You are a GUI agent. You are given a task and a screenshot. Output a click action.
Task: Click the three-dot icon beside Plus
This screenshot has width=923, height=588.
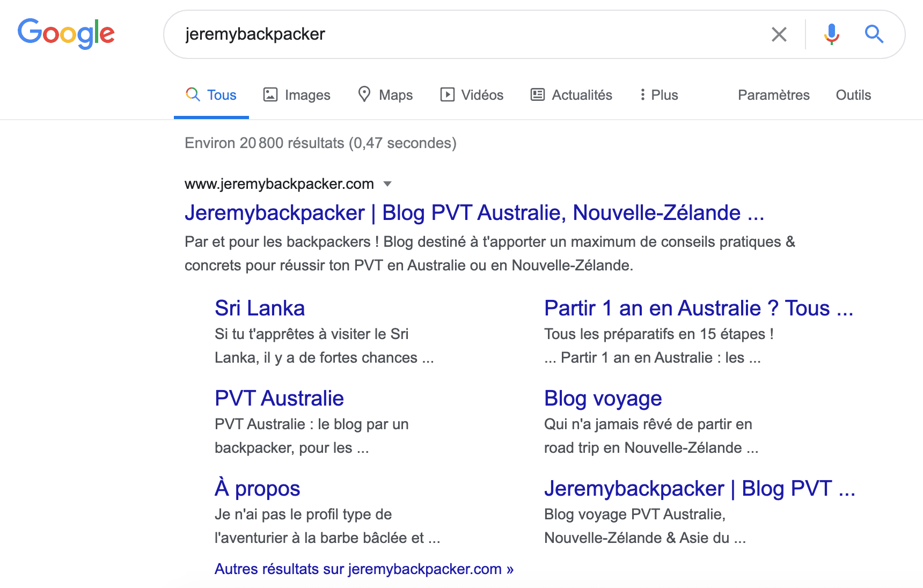[642, 95]
